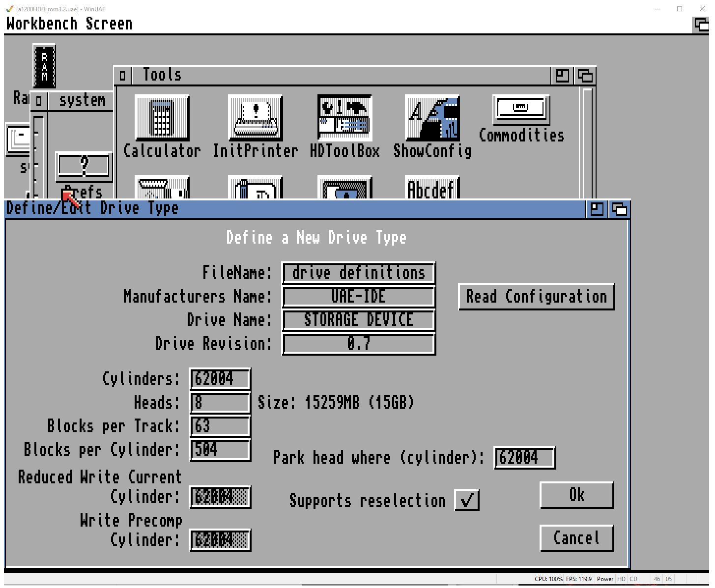
Task: Toggle the Supports reselection checkbox
Action: 467,501
